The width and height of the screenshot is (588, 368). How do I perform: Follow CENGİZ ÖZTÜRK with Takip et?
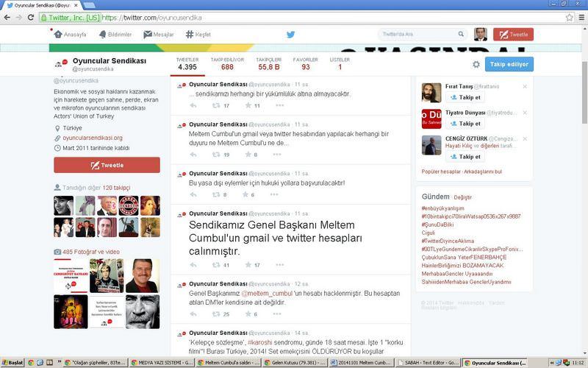(x=465, y=157)
